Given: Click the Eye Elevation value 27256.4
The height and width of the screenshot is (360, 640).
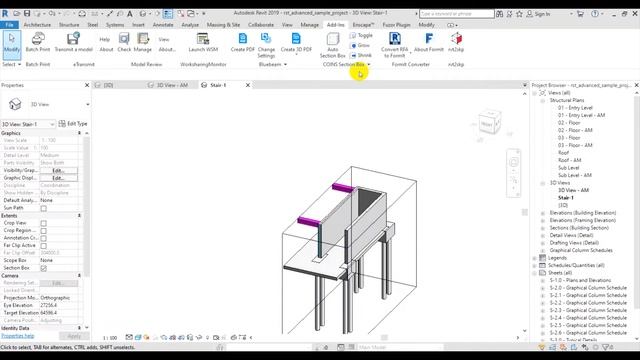Looking at the screenshot, I should tap(59, 305).
